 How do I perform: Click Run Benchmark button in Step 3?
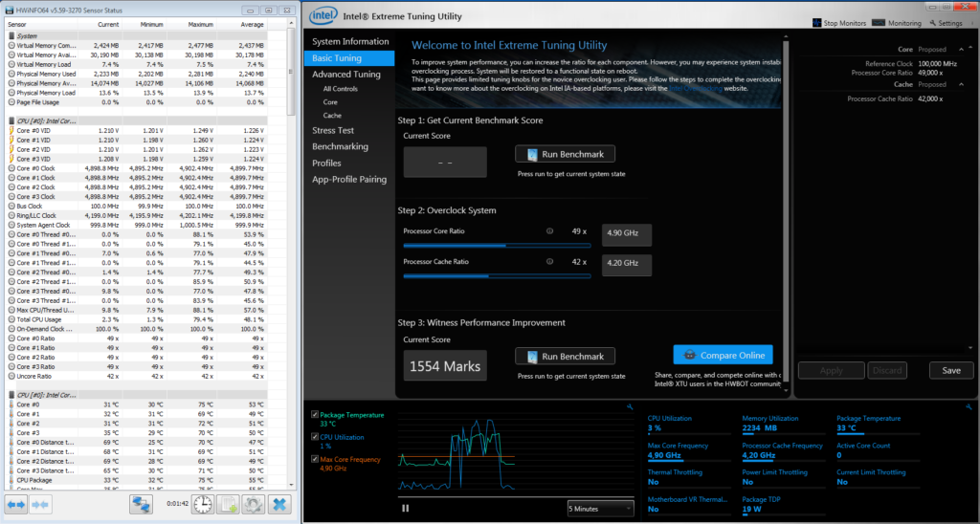click(x=565, y=357)
